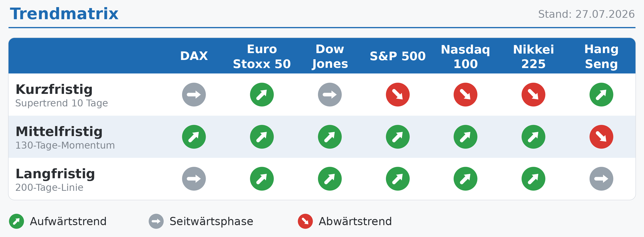644x237 pixels.
Task: Select Hang Seng Kurzfristig green arrow icon
Action: (601, 95)
